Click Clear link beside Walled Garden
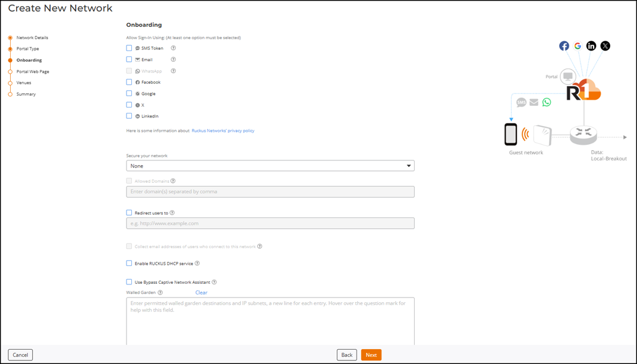Image resolution: width=637 pixels, height=364 pixels. [201, 293]
